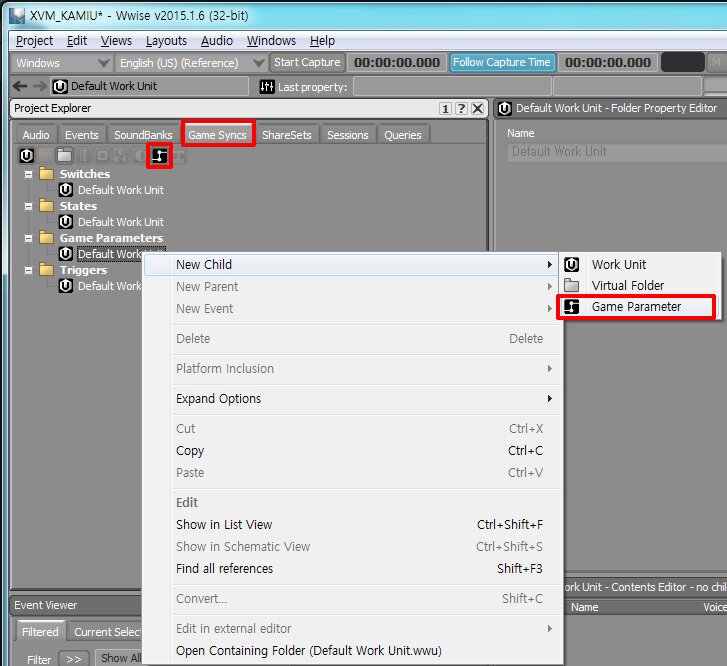Viewport: 727px width, 666px height.
Task: Click the new Game Parameter toolbar icon
Action: click(159, 155)
